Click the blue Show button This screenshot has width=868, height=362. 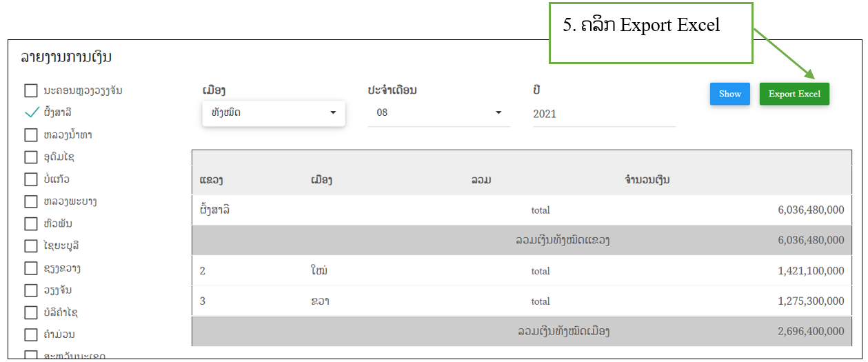(x=729, y=94)
